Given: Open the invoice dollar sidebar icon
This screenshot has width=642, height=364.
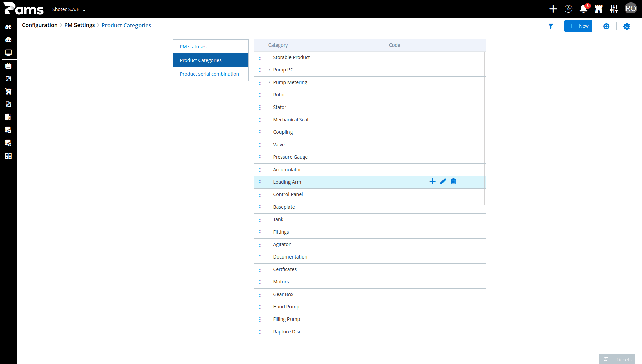Looking at the screenshot, I should click(x=8, y=117).
